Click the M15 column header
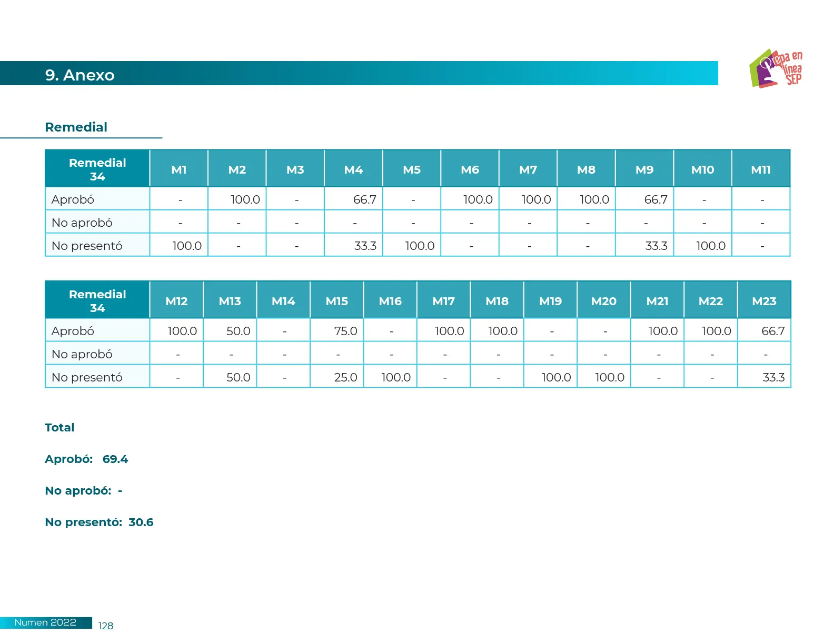The image size is (834, 644). tap(336, 301)
